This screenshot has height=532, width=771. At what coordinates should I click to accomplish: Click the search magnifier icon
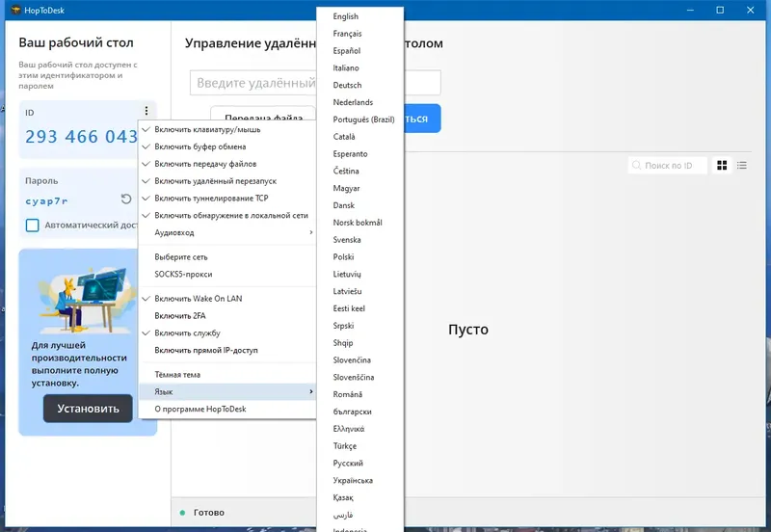pyautogui.click(x=636, y=165)
